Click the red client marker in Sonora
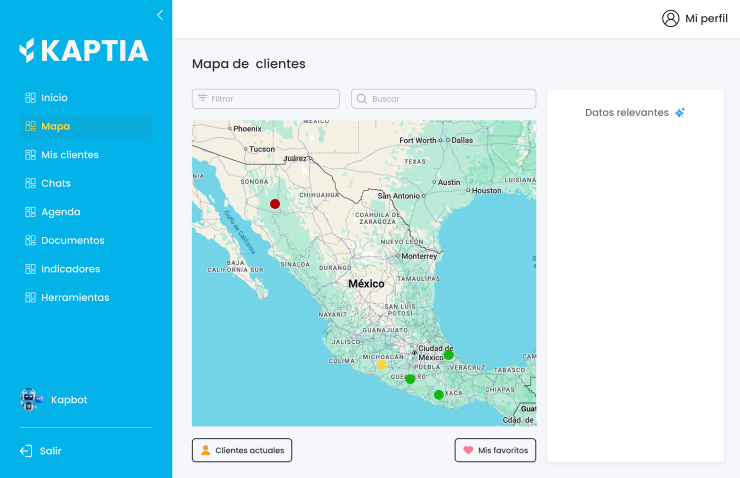 pos(275,204)
